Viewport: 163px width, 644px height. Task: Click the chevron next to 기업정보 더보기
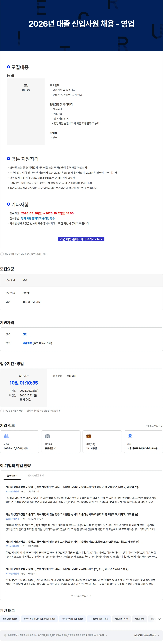point(162,425)
